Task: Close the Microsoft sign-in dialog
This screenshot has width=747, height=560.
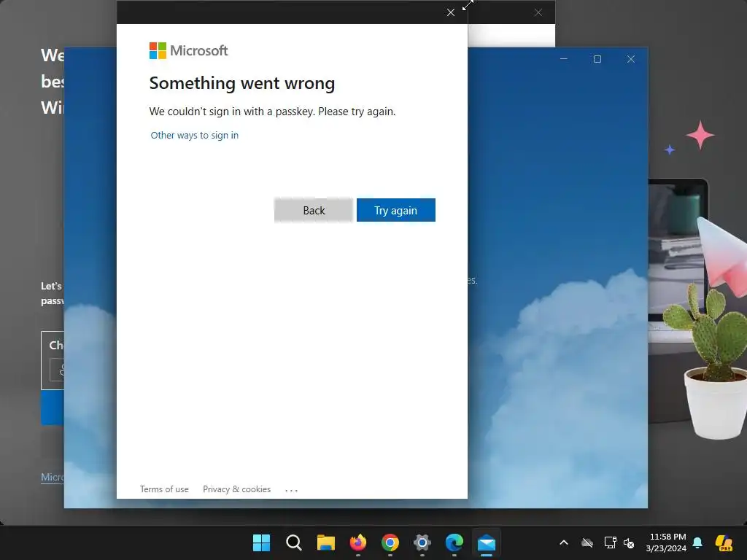Action: click(x=451, y=12)
